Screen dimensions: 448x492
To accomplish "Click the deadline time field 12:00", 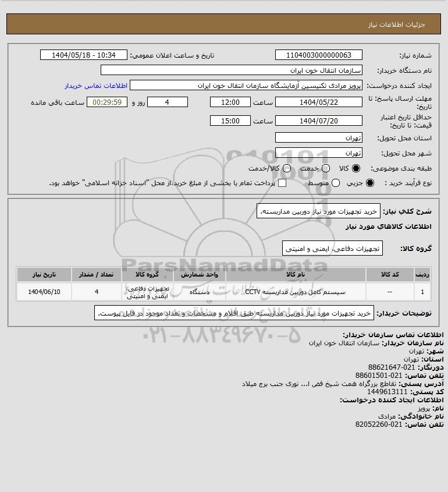I will (230, 102).
